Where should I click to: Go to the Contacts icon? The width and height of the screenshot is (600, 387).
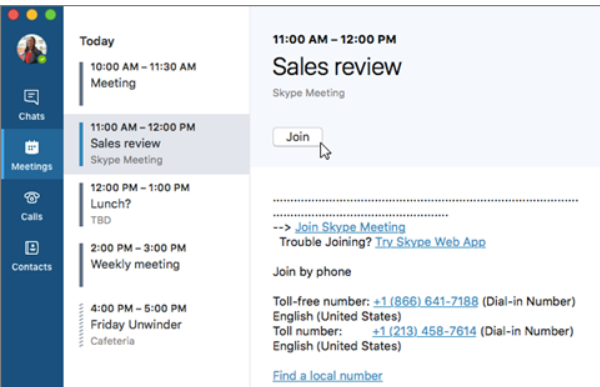click(x=31, y=248)
